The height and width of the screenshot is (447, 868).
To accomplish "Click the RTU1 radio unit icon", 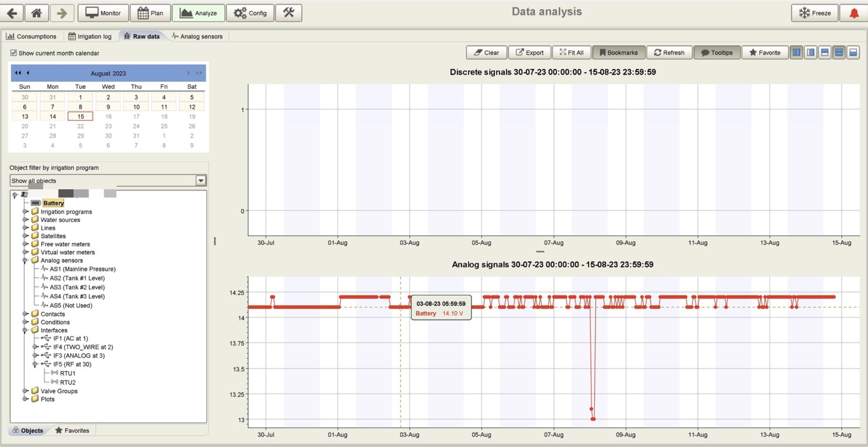I will (55, 373).
